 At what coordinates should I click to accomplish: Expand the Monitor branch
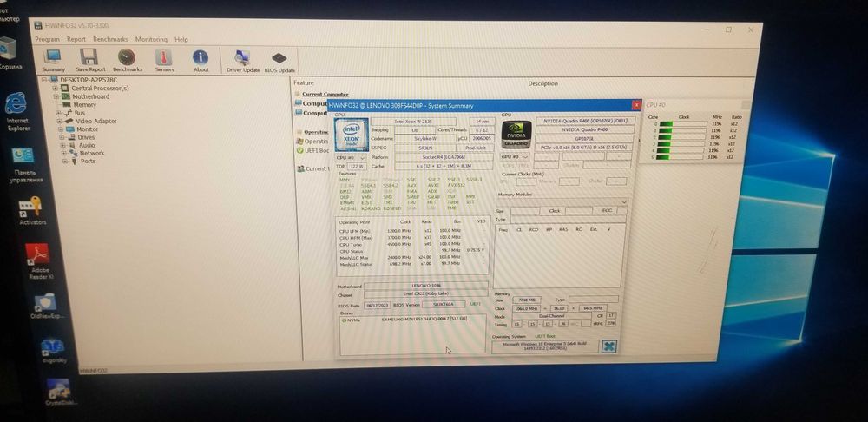[x=61, y=129]
